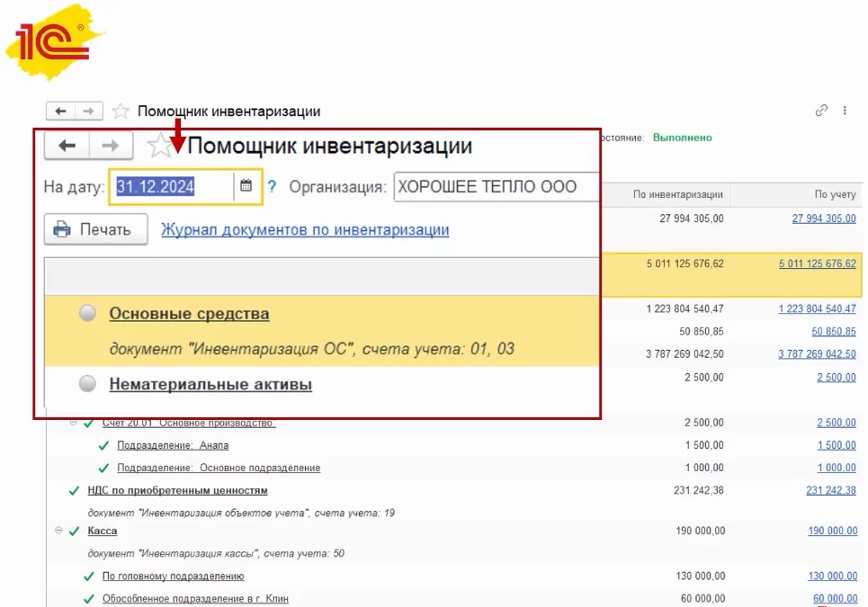Image resolution: width=868 pixels, height=607 pixels.
Task: Open the three-dot More menu
Action: [x=844, y=110]
